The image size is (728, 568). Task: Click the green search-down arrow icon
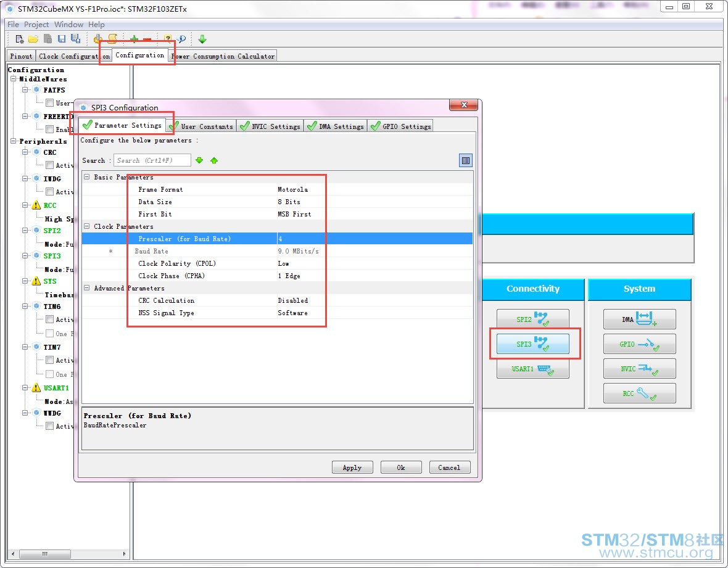tap(199, 160)
